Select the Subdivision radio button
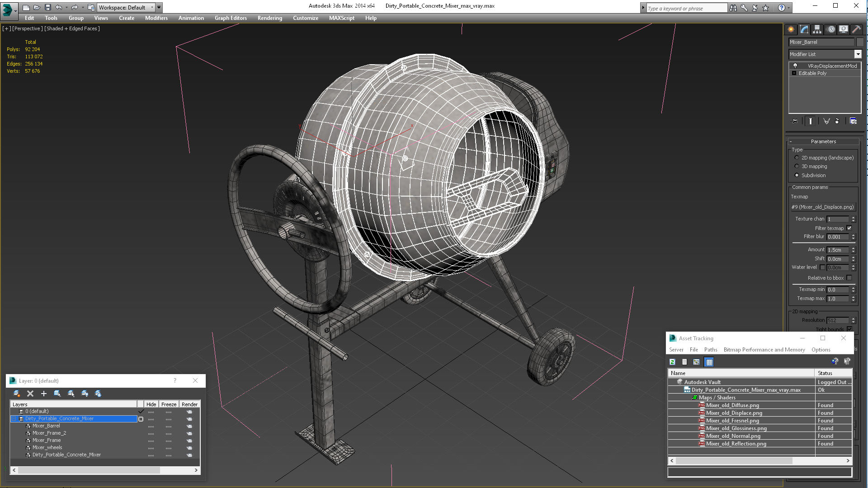 pyautogui.click(x=797, y=175)
